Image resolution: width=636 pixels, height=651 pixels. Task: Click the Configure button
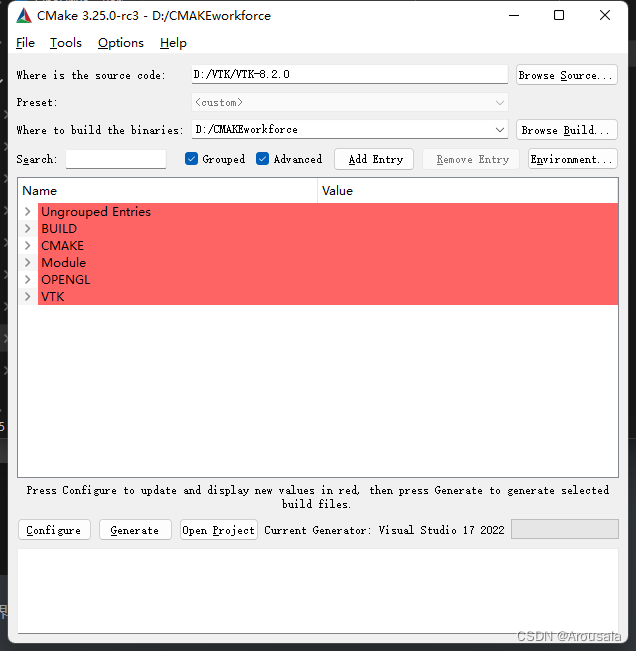(54, 530)
